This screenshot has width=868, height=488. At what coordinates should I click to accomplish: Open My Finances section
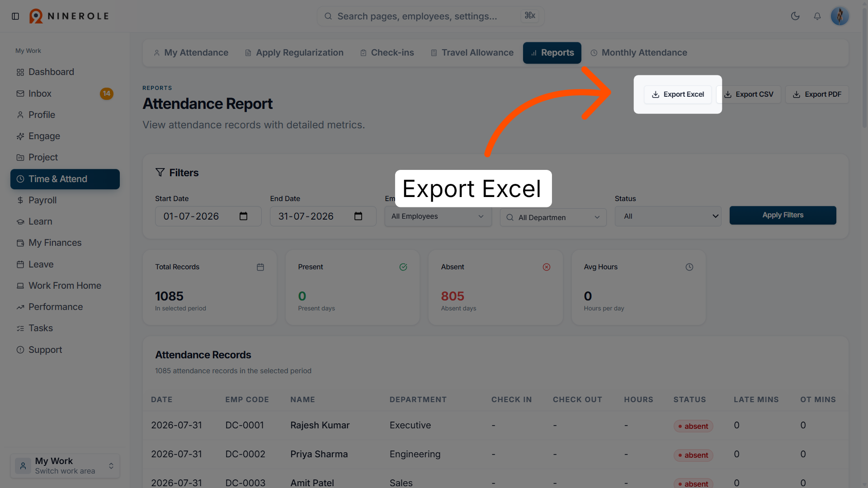pos(65,243)
